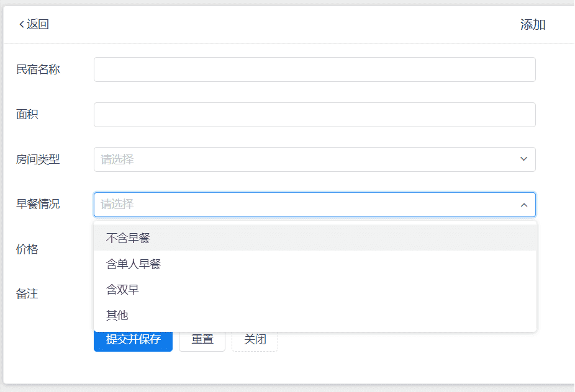Click the 早餐情况 label text

[38, 204]
